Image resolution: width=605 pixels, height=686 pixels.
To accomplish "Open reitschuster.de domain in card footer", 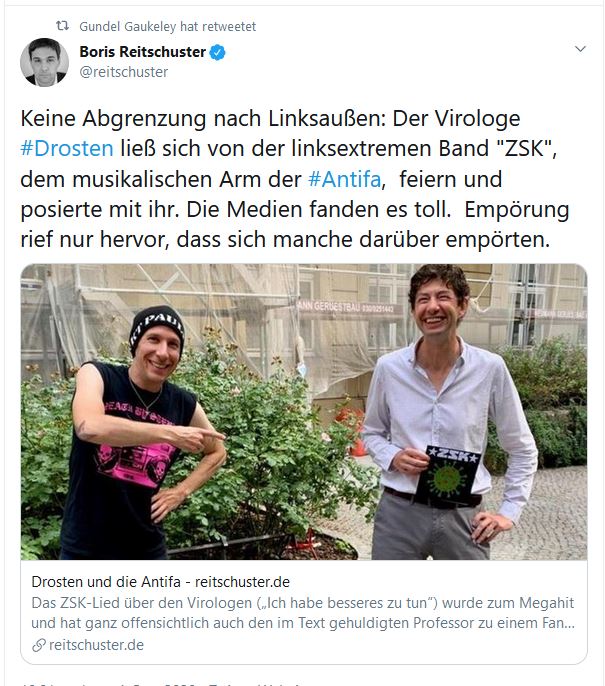I will (96, 645).
